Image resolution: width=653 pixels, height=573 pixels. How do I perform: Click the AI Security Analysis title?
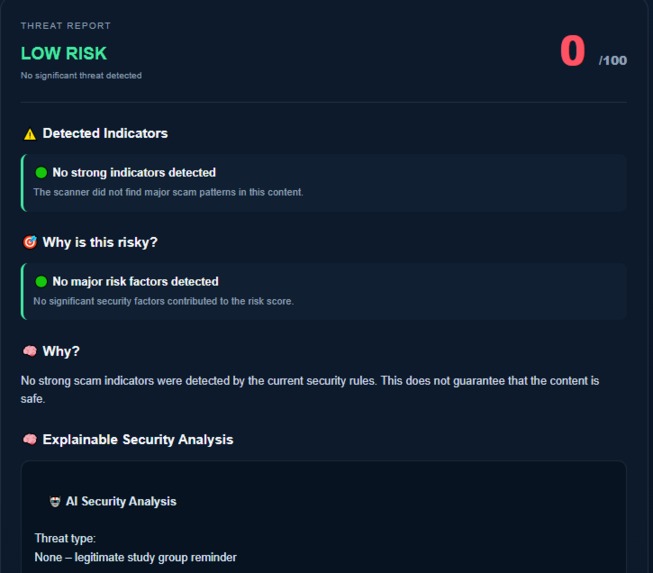(121, 501)
